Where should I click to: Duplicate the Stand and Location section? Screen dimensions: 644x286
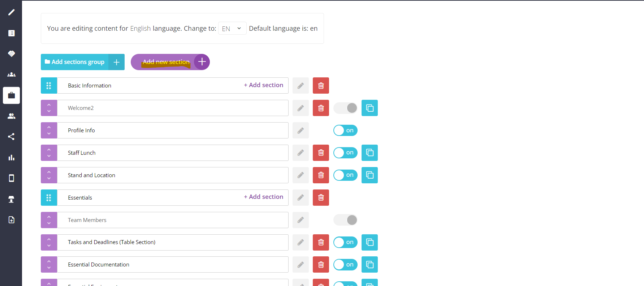click(369, 175)
